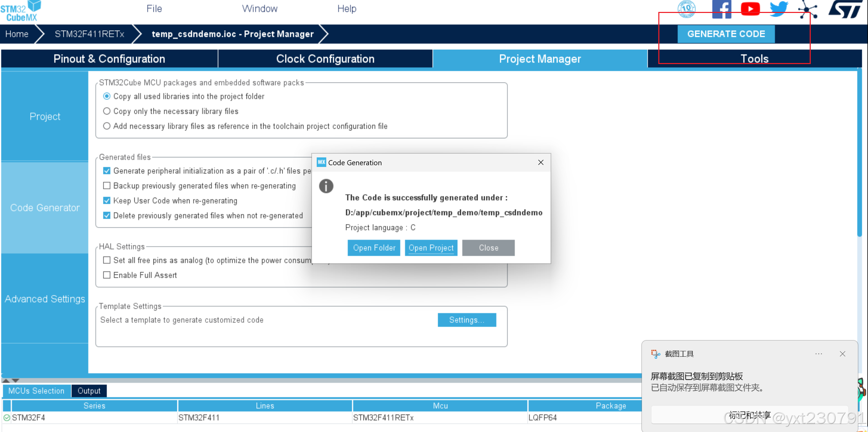Expand the bottom panel with the up arrow
The image size is (868, 432).
pyautogui.click(x=6, y=380)
